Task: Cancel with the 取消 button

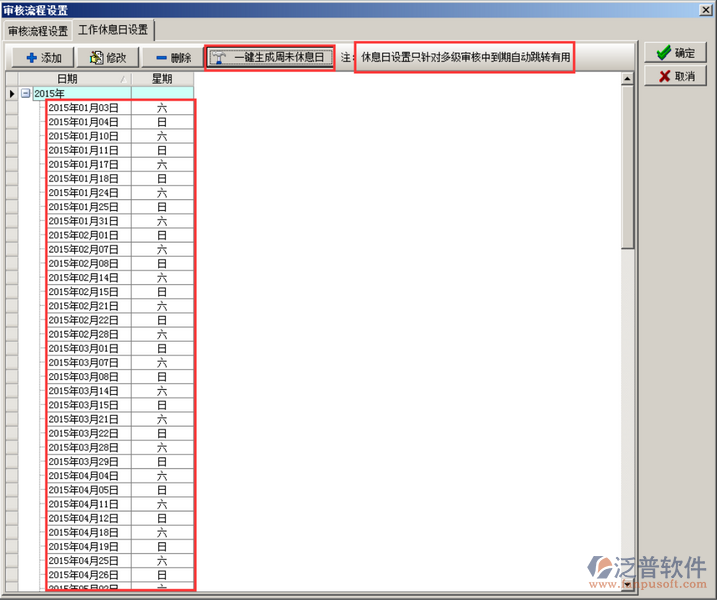Action: (675, 76)
